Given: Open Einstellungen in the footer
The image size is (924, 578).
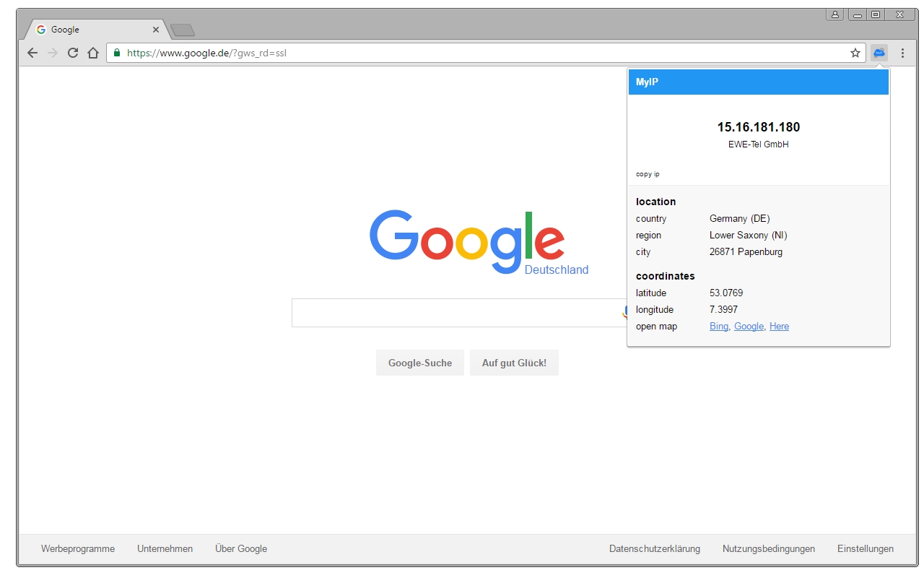Looking at the screenshot, I should click(x=866, y=549).
